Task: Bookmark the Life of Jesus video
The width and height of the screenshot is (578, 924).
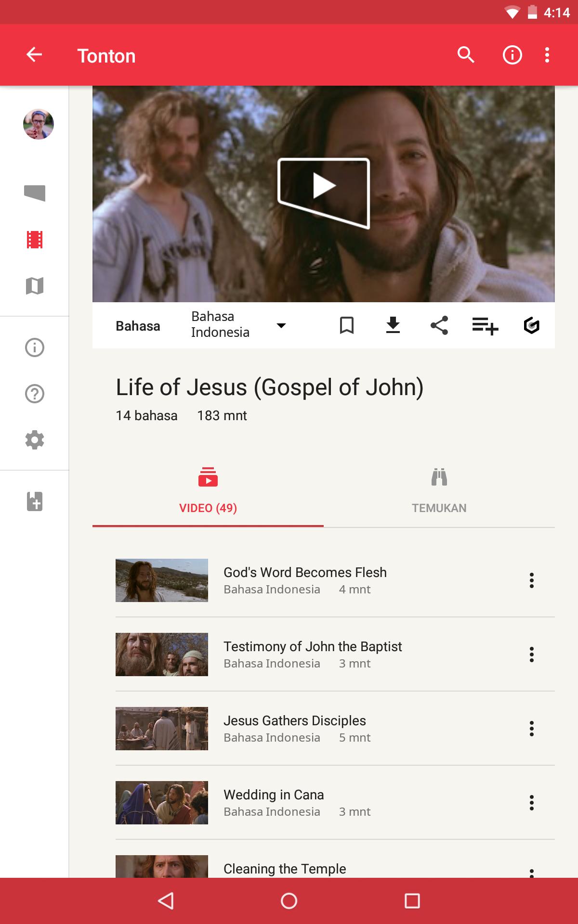Action: [347, 325]
